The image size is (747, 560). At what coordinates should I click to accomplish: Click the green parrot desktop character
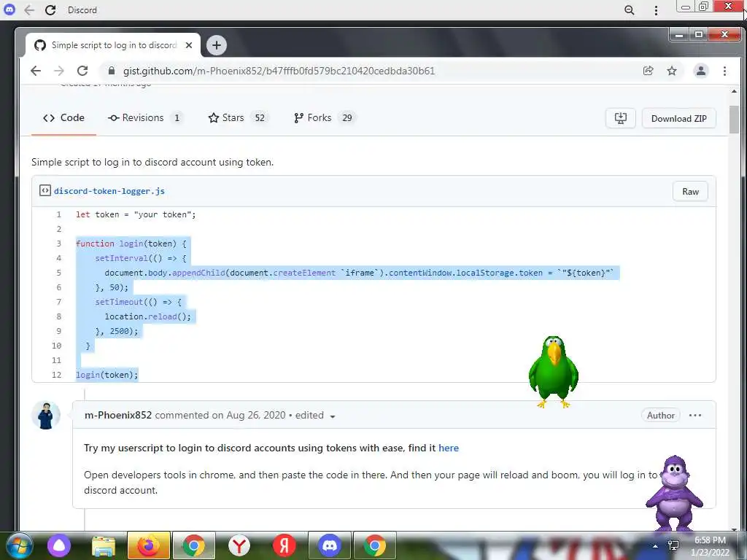click(x=553, y=372)
